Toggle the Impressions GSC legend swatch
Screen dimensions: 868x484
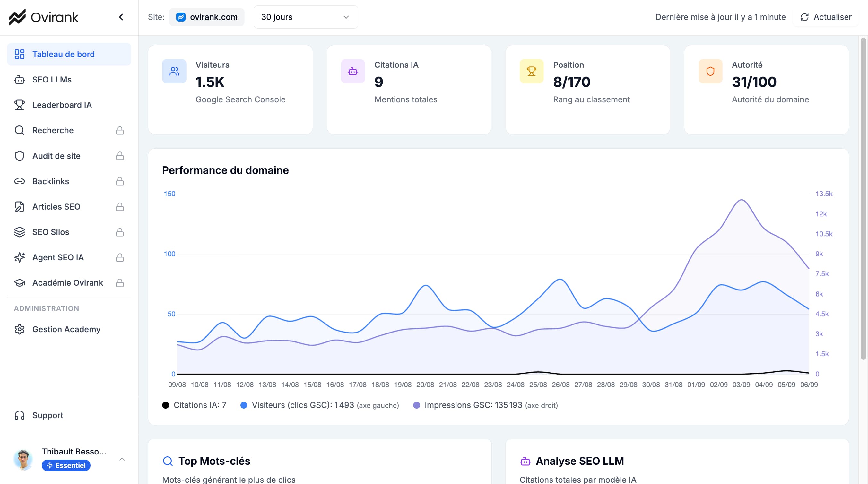416,405
